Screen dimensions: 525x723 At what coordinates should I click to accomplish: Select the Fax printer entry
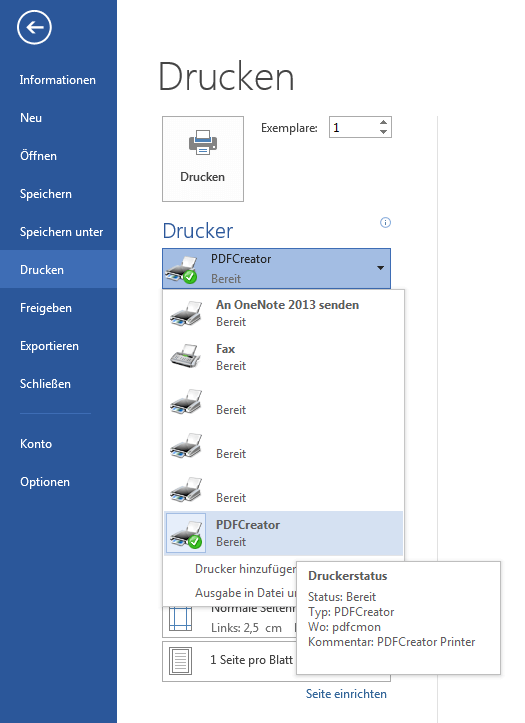click(283, 357)
